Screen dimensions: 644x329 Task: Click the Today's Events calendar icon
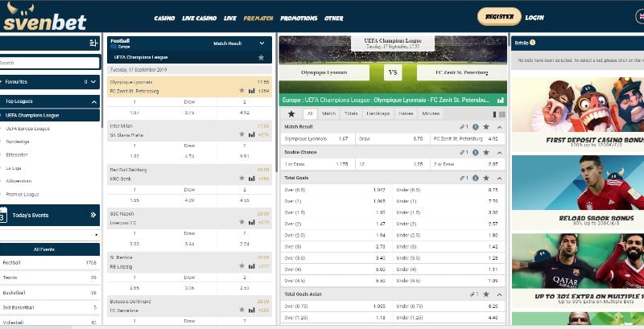click(3, 215)
